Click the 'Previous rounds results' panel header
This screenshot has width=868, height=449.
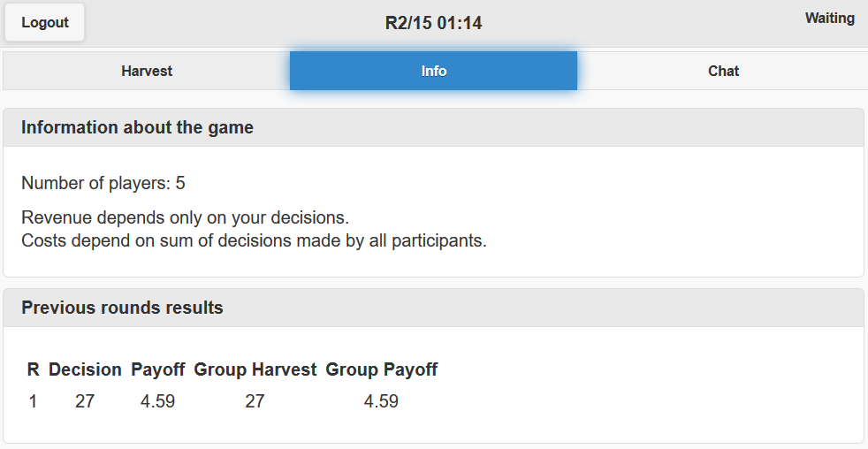click(122, 308)
